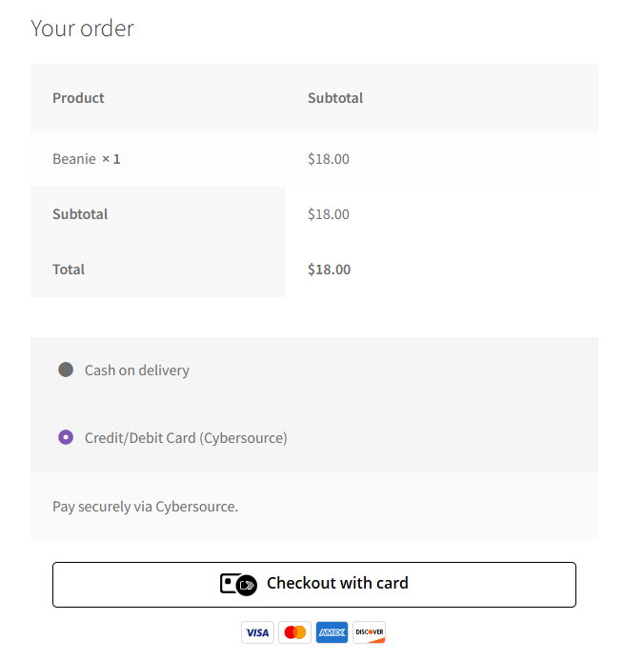Click the 'Your order' heading
Viewport: 644px width, 660px height.
pos(82,29)
